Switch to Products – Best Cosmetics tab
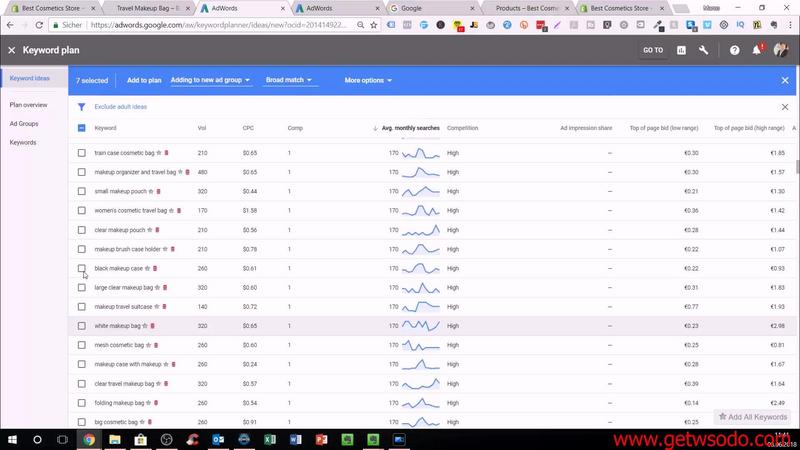The image size is (800, 450). coord(526,8)
